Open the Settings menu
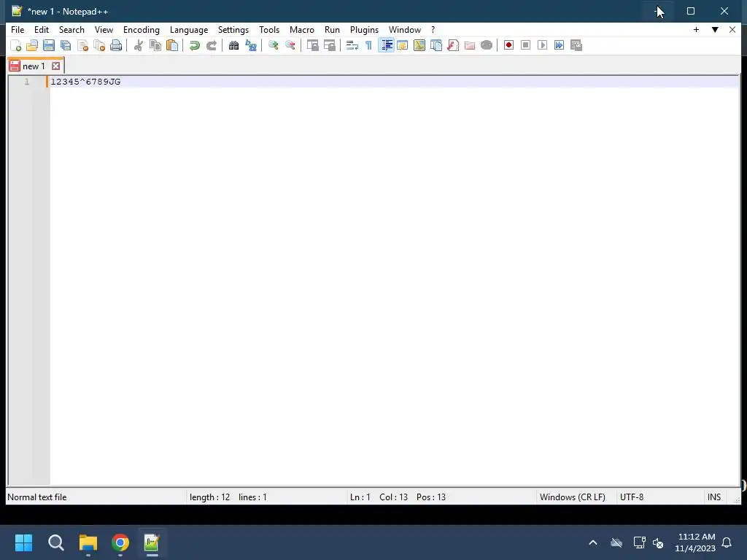Viewport: 747px width, 560px height. tap(233, 29)
